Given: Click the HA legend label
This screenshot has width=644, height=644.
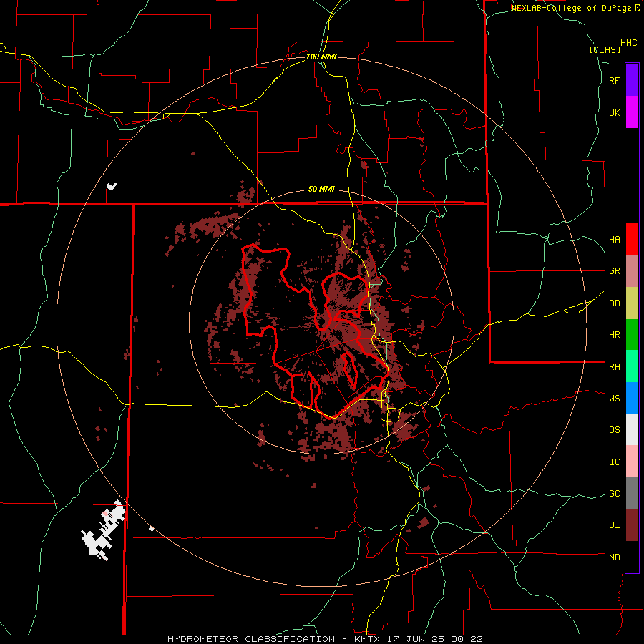Looking at the screenshot, I should 615,240.
